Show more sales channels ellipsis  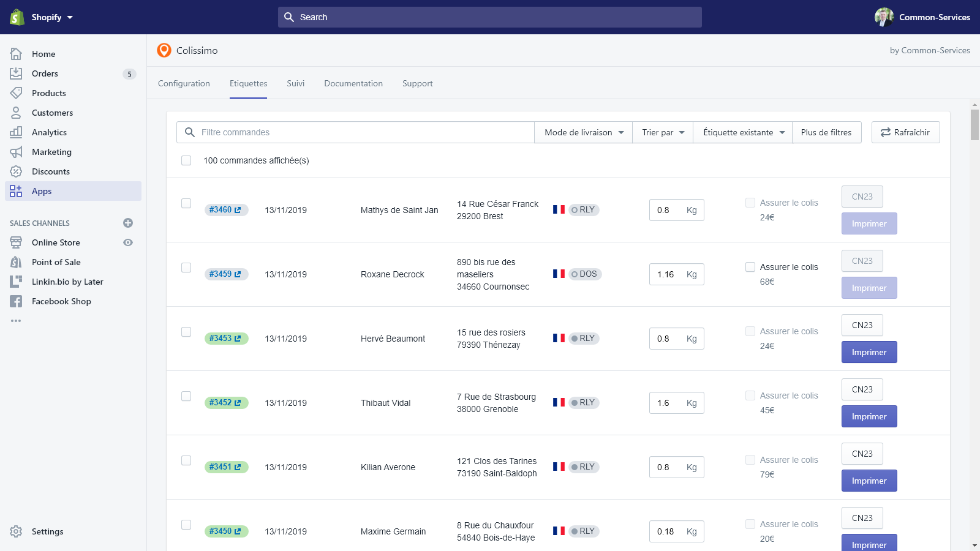click(16, 321)
